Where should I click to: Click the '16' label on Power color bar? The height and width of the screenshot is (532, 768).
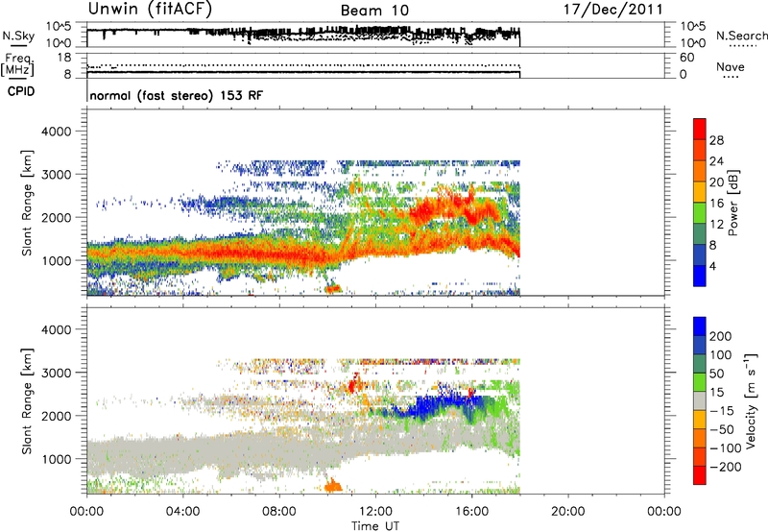tap(716, 204)
